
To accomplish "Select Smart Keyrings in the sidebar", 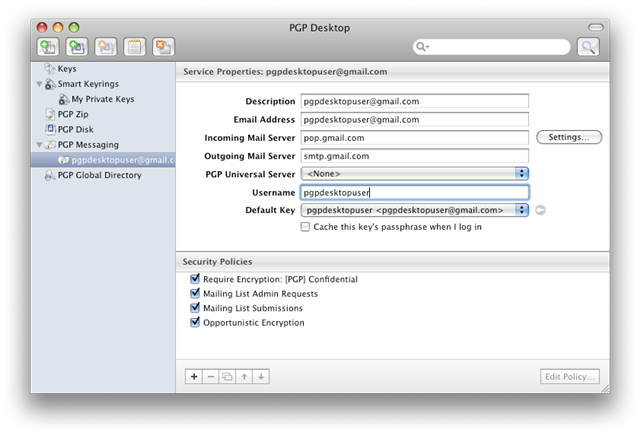I will [88, 84].
